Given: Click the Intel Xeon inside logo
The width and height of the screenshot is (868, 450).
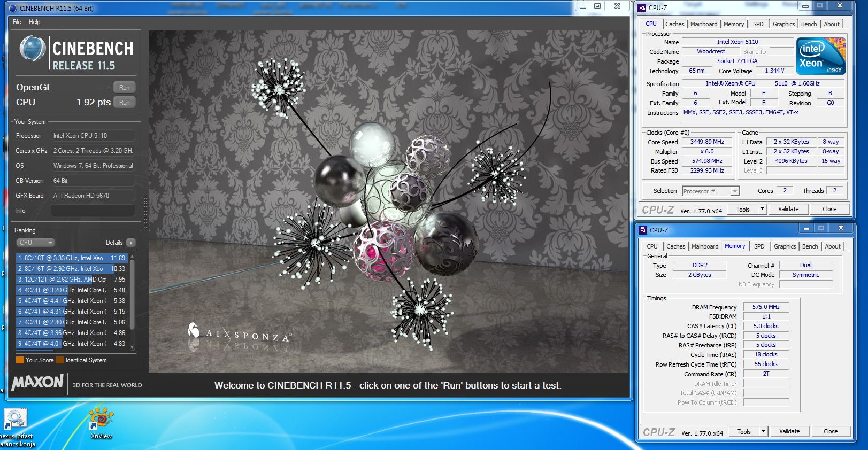Looking at the screenshot, I should click(x=821, y=56).
